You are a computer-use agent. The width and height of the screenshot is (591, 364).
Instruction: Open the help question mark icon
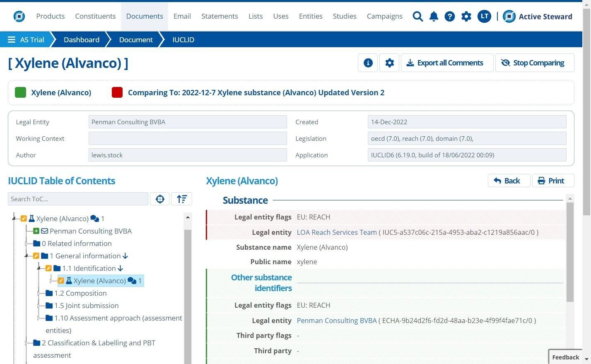[x=449, y=17]
